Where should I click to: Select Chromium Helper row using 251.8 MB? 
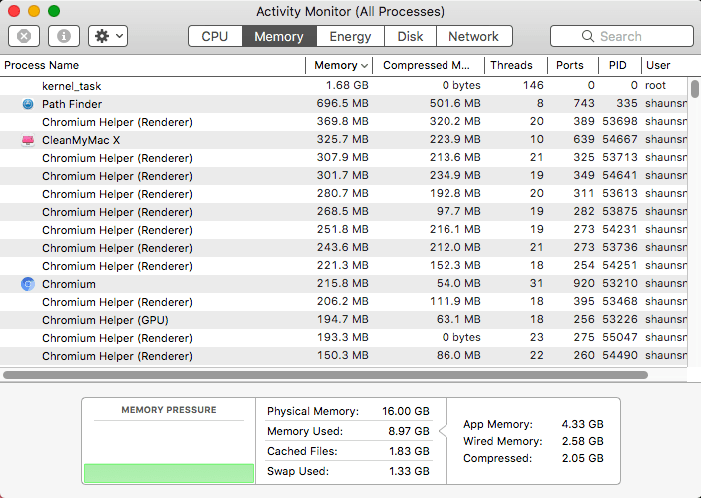343,230
